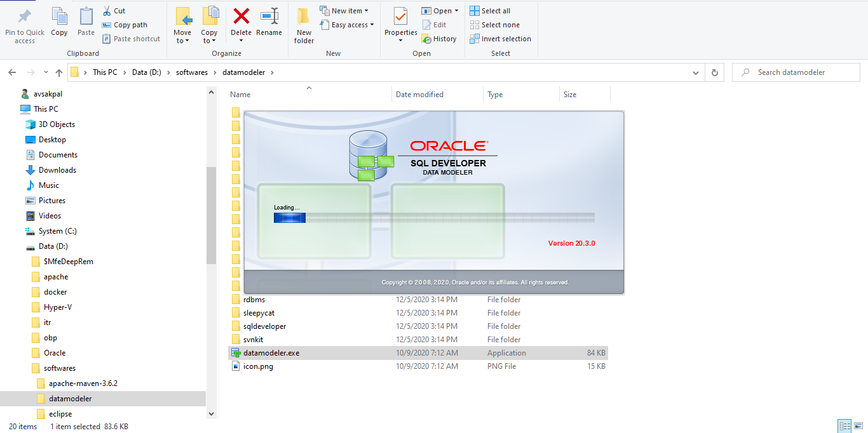Select System (C:) drive

click(59, 231)
